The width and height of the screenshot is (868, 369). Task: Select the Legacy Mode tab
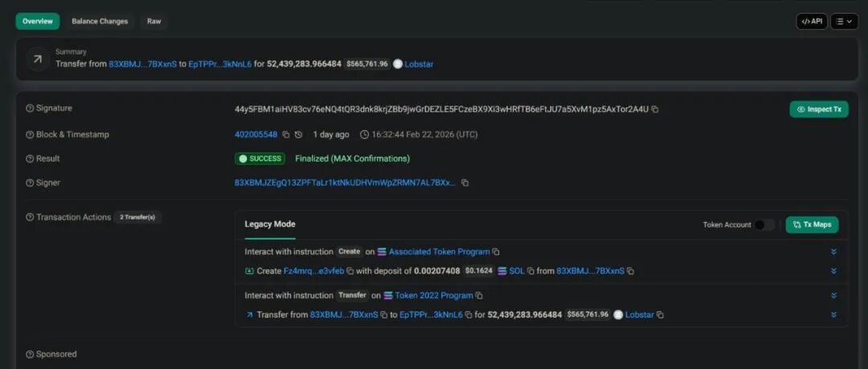coord(270,224)
